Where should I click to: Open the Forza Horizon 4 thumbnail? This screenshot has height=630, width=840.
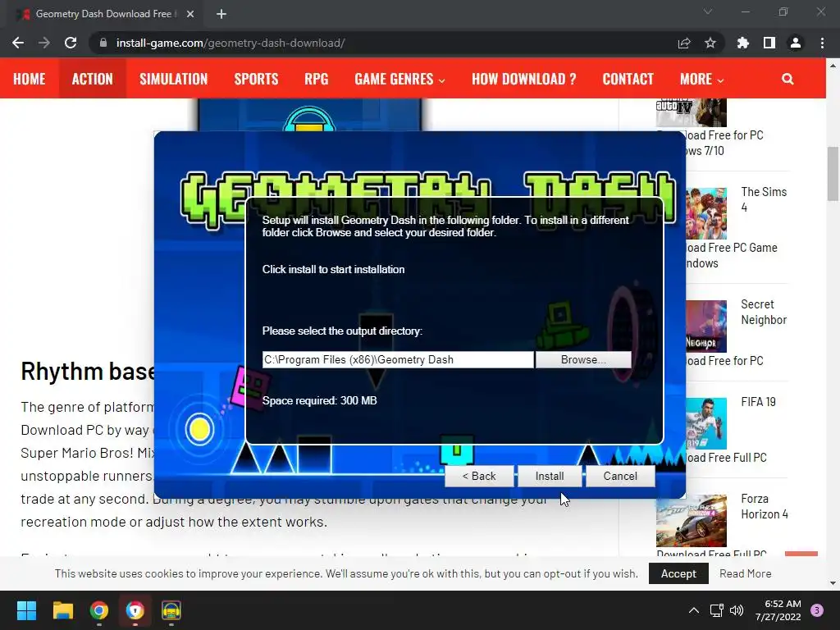[691, 521]
